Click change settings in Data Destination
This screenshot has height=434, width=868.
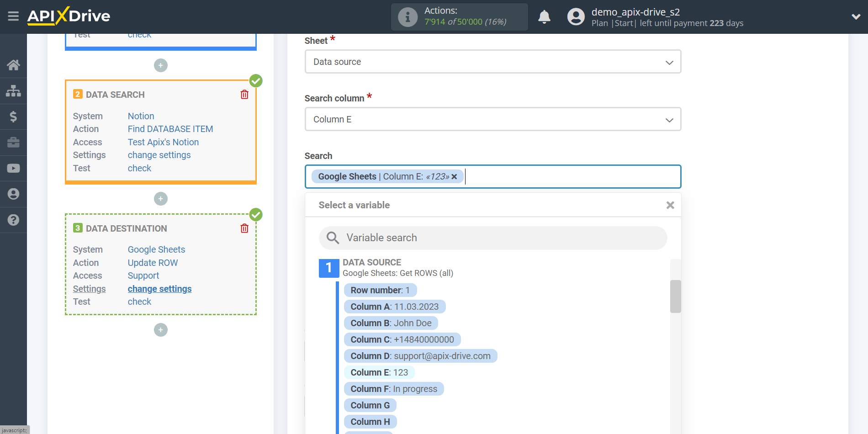coord(159,289)
